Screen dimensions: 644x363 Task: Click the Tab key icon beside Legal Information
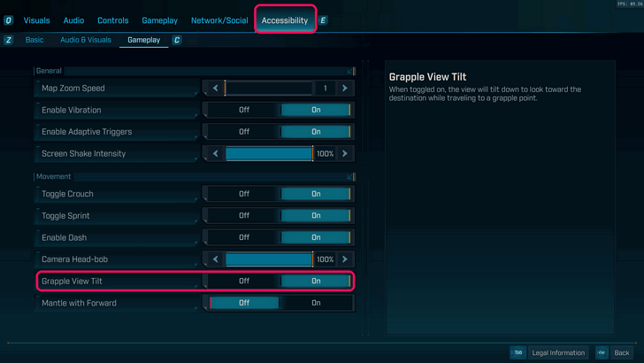pos(517,352)
